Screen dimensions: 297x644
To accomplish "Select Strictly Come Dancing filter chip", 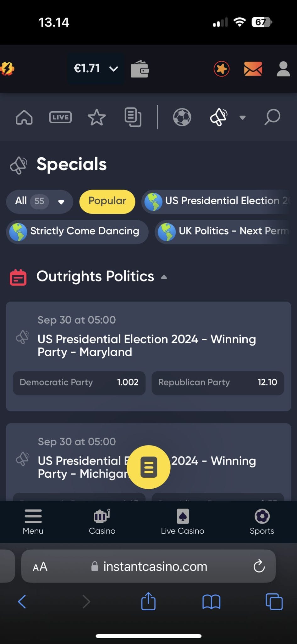I will point(77,232).
